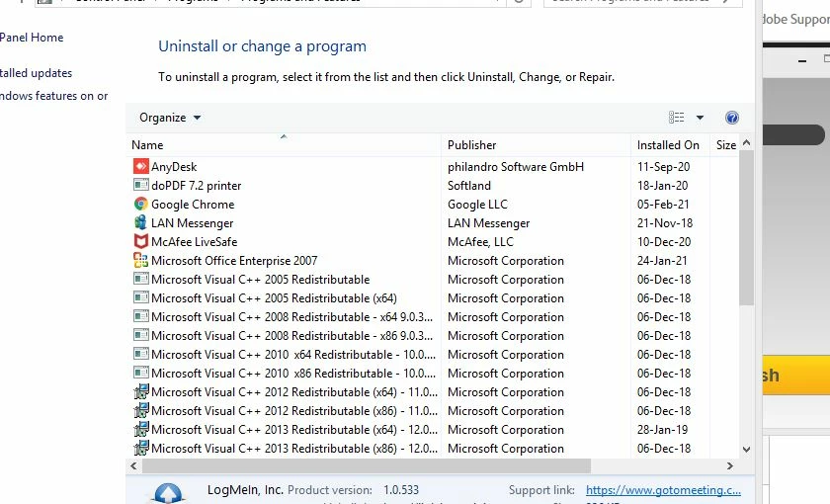This screenshot has height=504, width=830.
Task: Click the yellow button in the background window
Action: pos(796,375)
